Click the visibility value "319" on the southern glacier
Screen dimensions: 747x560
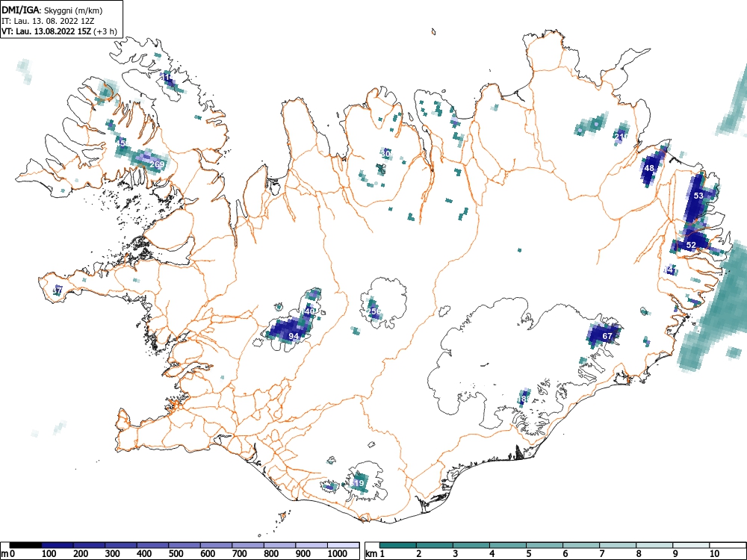click(358, 483)
